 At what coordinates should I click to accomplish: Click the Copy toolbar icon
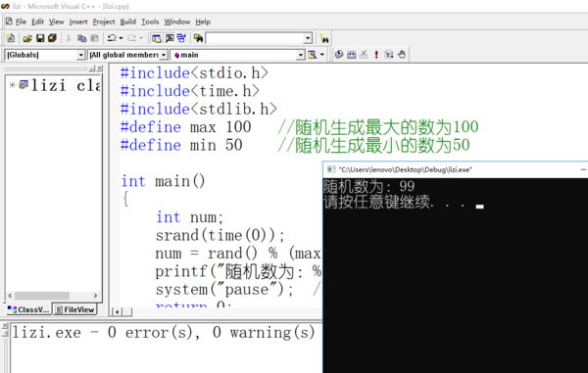point(81,38)
